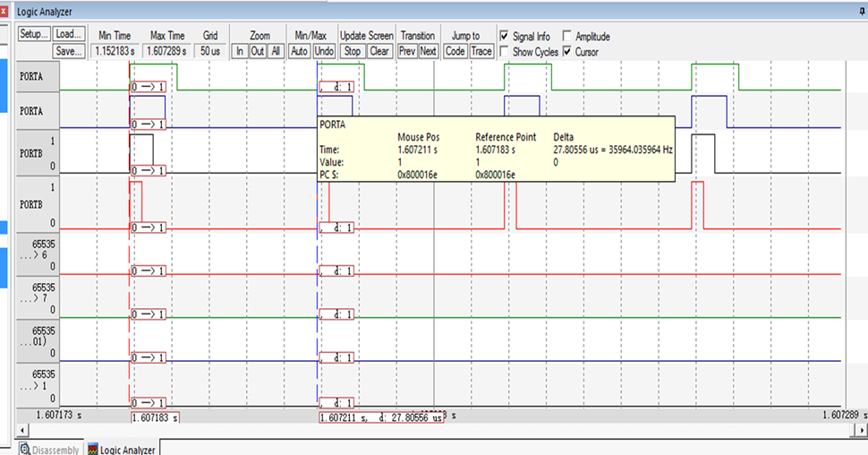Screen dimensions: 868x455
Task: Jump to Next transition
Action: click(429, 51)
